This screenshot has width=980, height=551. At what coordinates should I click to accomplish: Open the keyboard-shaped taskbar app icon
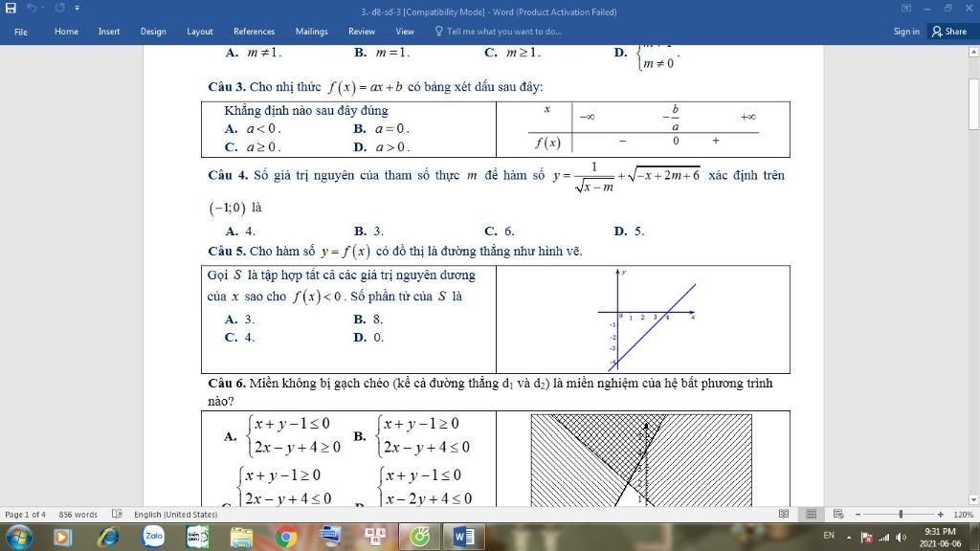(330, 537)
